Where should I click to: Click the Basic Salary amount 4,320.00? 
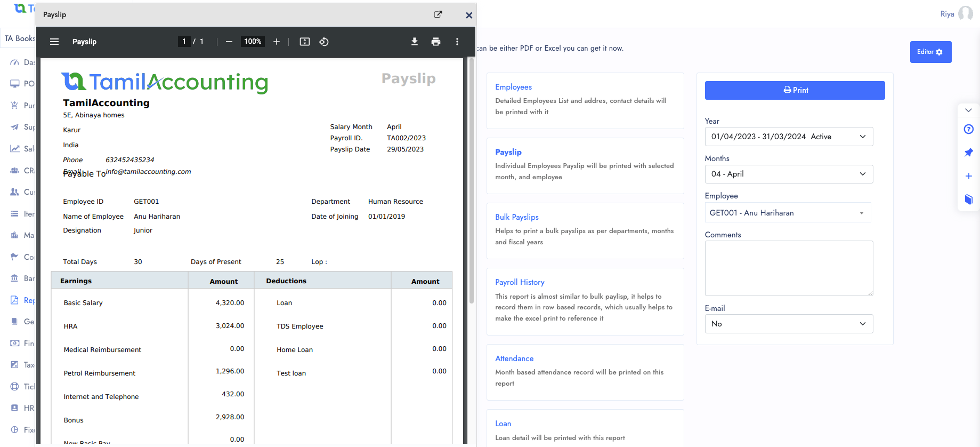230,303
